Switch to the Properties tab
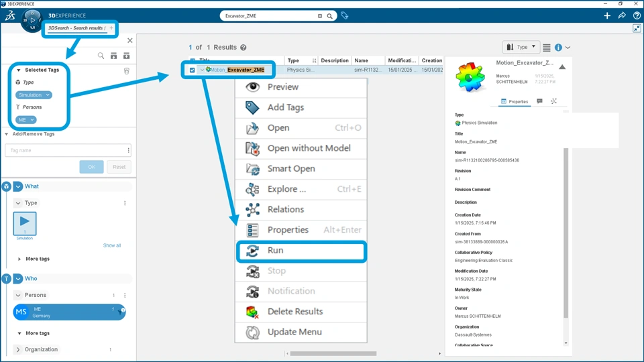The height and width of the screenshot is (362, 644). 515,101
